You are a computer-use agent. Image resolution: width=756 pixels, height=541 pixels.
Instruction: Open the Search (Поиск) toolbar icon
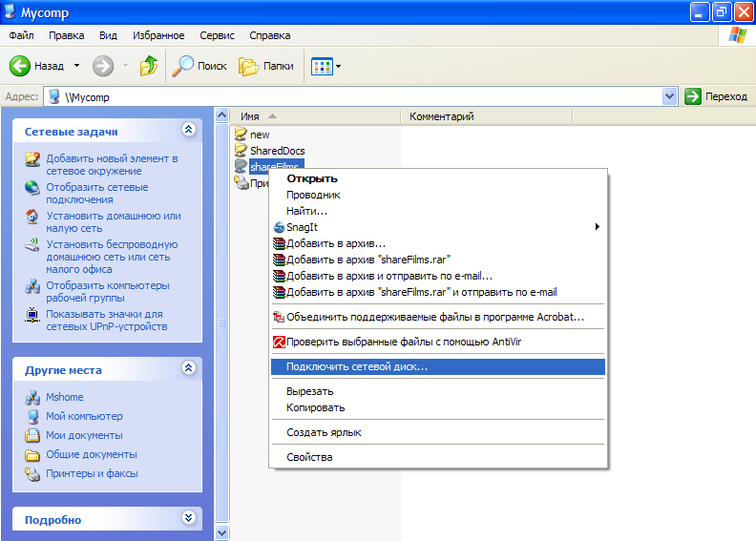pyautogui.click(x=182, y=66)
